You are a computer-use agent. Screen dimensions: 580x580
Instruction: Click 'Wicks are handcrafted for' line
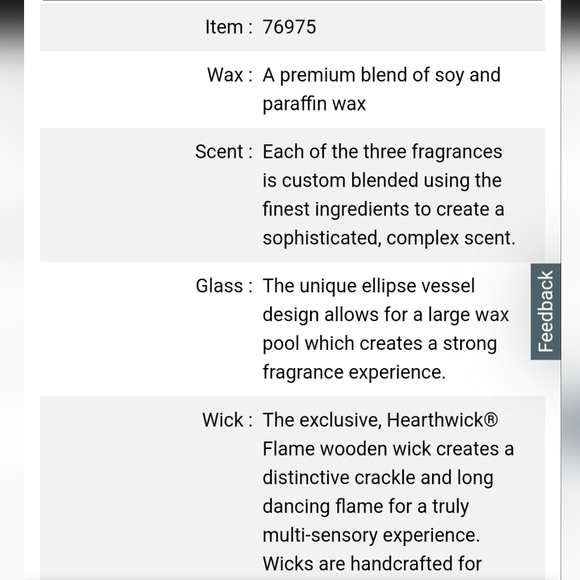[x=372, y=564]
